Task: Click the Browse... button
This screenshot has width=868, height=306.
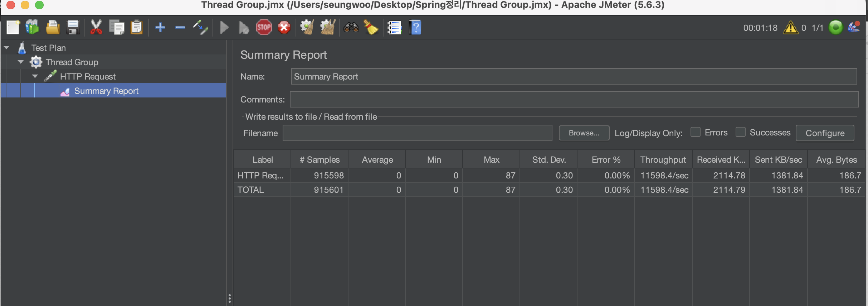Action: (x=584, y=133)
